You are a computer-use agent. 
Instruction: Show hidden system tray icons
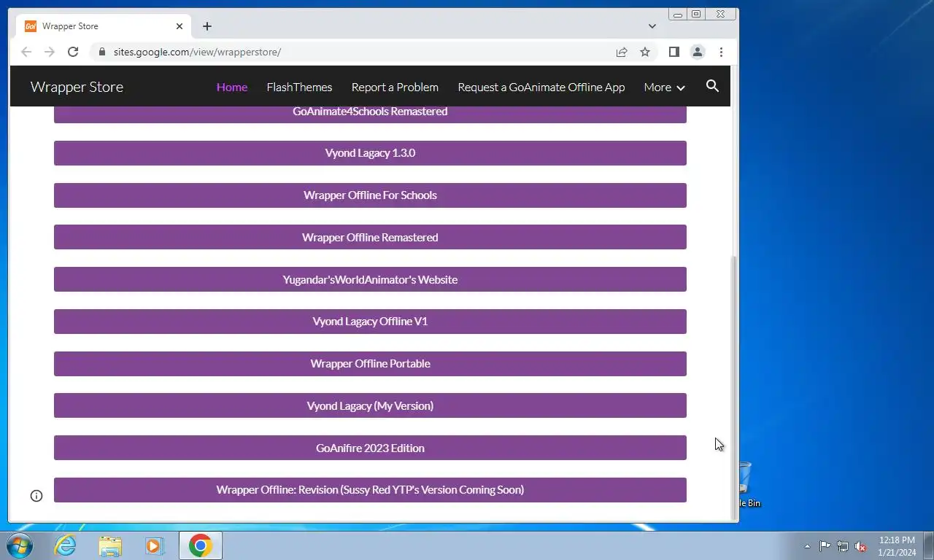click(x=807, y=546)
